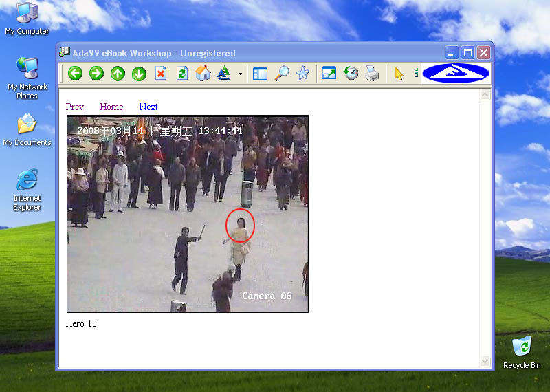Click the full-screen window icon
The image size is (550, 392).
(x=329, y=74)
